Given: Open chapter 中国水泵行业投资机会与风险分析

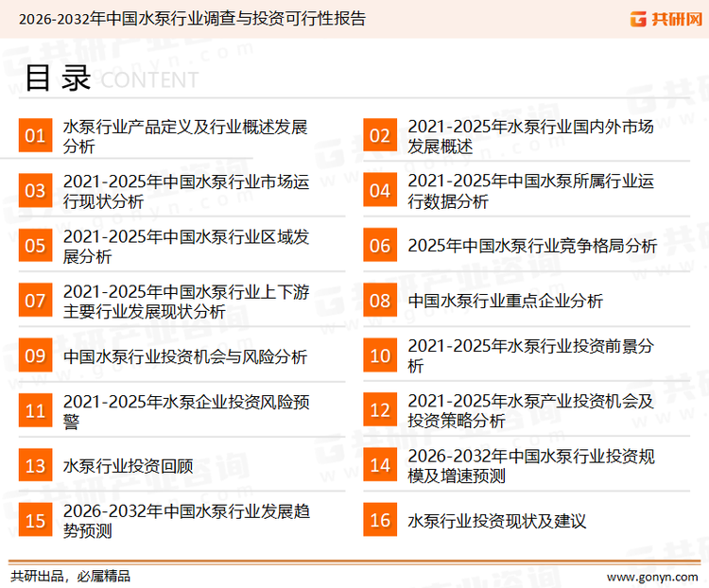Looking at the screenshot, I should pos(185,356).
